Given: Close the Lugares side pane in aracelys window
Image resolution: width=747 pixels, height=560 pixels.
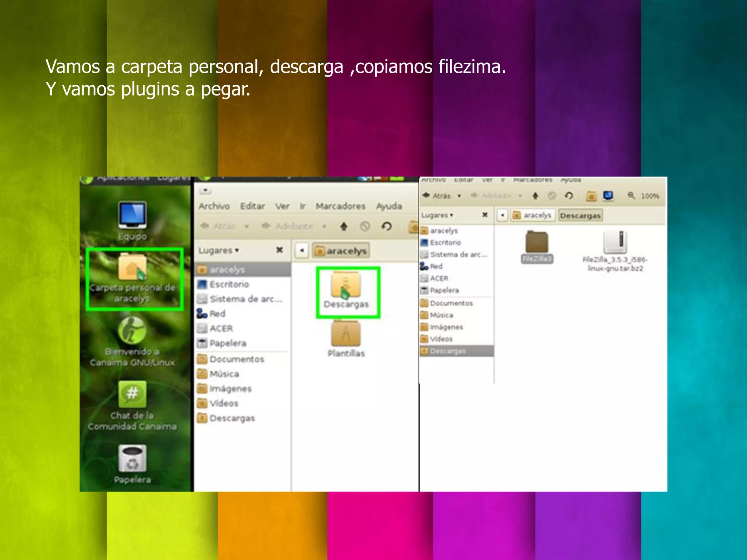Looking at the screenshot, I should [x=279, y=250].
